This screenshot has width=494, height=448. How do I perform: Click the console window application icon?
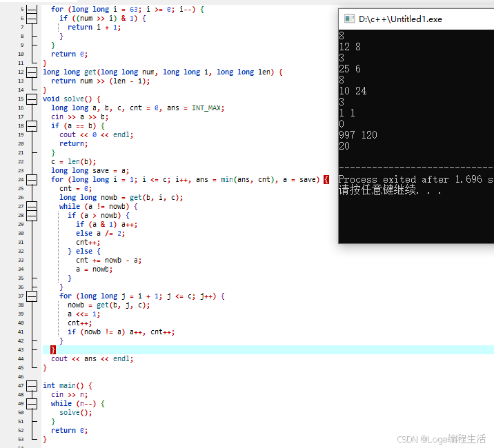pos(349,19)
